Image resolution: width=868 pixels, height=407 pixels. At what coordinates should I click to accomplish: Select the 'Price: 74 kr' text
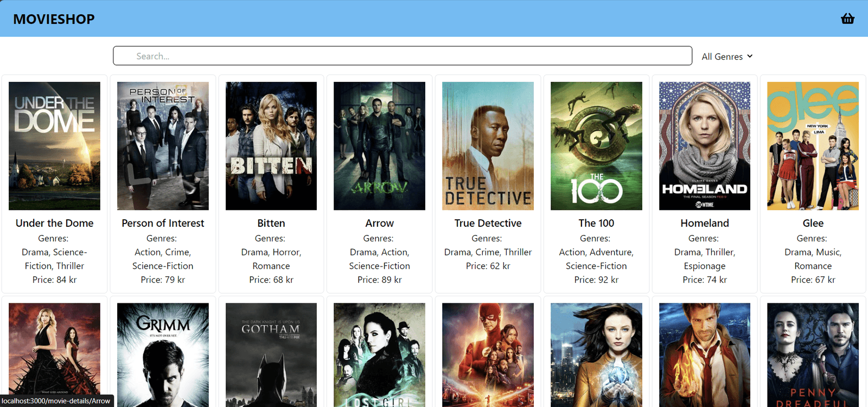(x=705, y=280)
